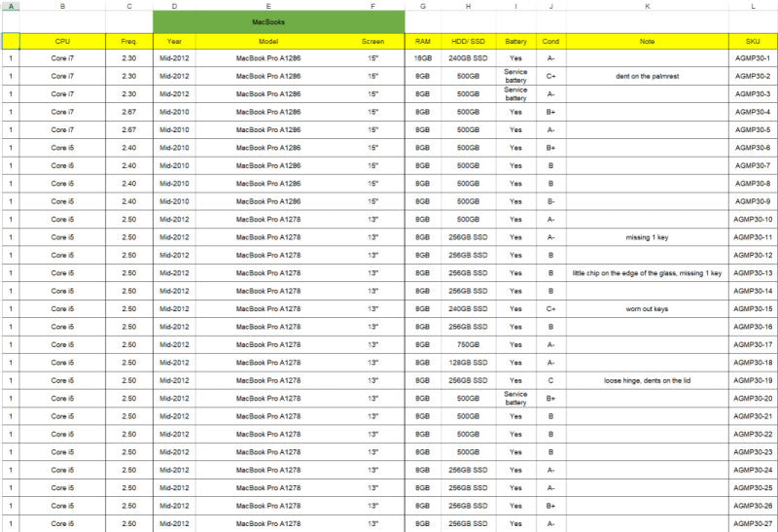
Task: Click SKU cell AGMP30-1
Action: coord(753,58)
